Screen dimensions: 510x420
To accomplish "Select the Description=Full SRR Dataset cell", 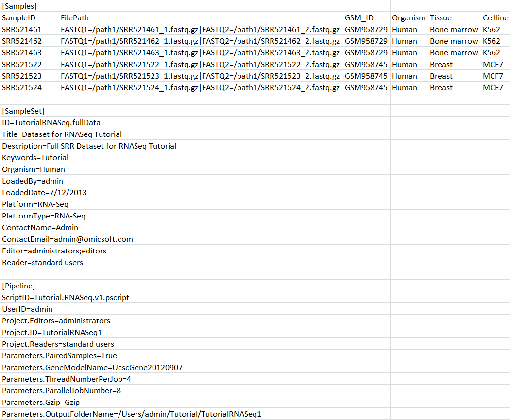I will (89, 146).
